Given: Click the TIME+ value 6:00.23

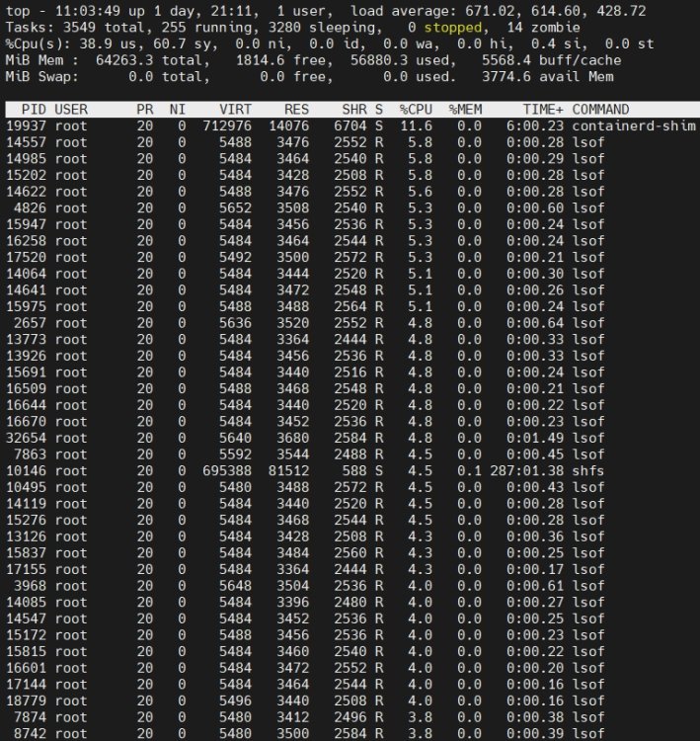Looking at the screenshot, I should point(535,126).
